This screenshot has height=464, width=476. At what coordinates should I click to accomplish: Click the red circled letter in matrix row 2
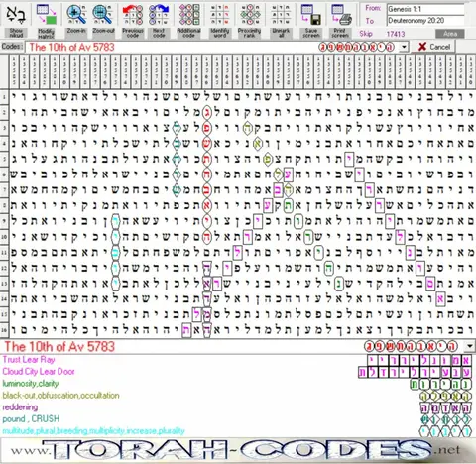207,112
